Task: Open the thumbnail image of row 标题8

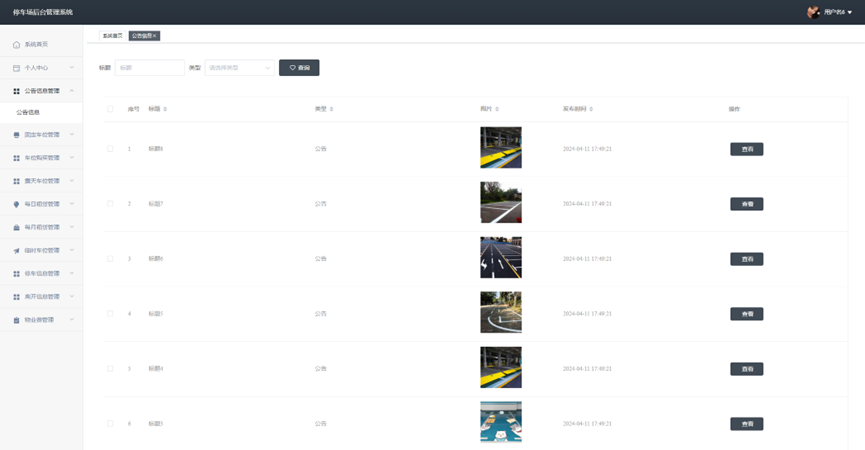Action: [501, 148]
